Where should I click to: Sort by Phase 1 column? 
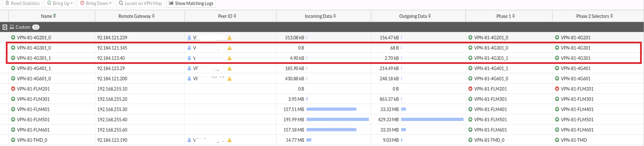(x=506, y=16)
